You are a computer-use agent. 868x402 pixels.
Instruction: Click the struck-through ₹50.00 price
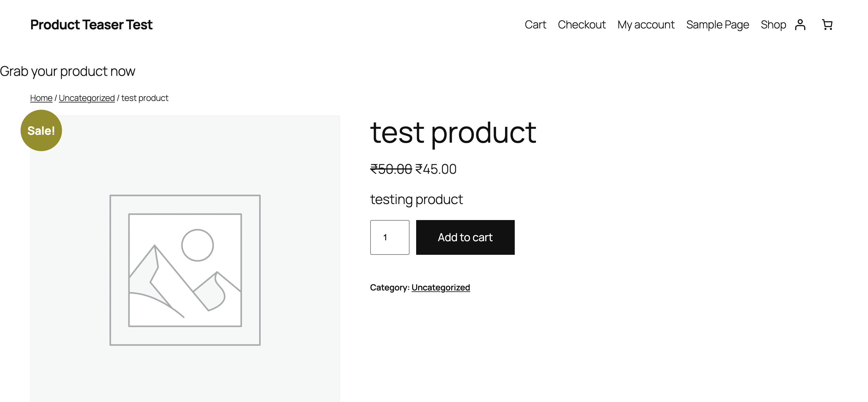point(391,169)
